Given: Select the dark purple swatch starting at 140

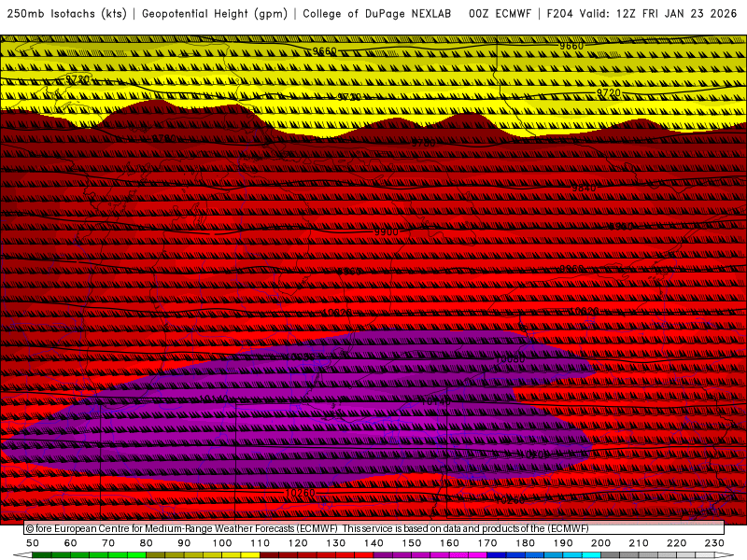Looking at the screenshot, I should click(x=384, y=555).
